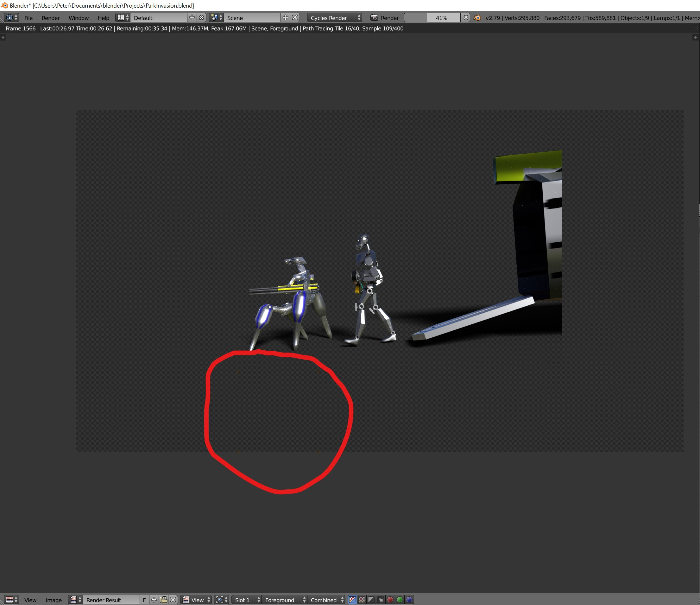Open the View menu in image editor

[30, 600]
